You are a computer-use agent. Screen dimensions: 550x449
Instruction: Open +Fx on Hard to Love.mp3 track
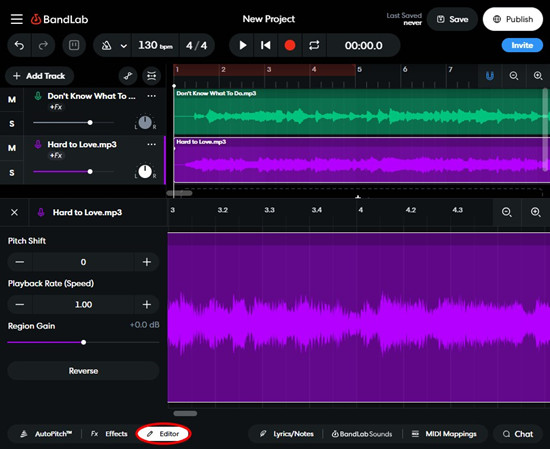(56, 155)
